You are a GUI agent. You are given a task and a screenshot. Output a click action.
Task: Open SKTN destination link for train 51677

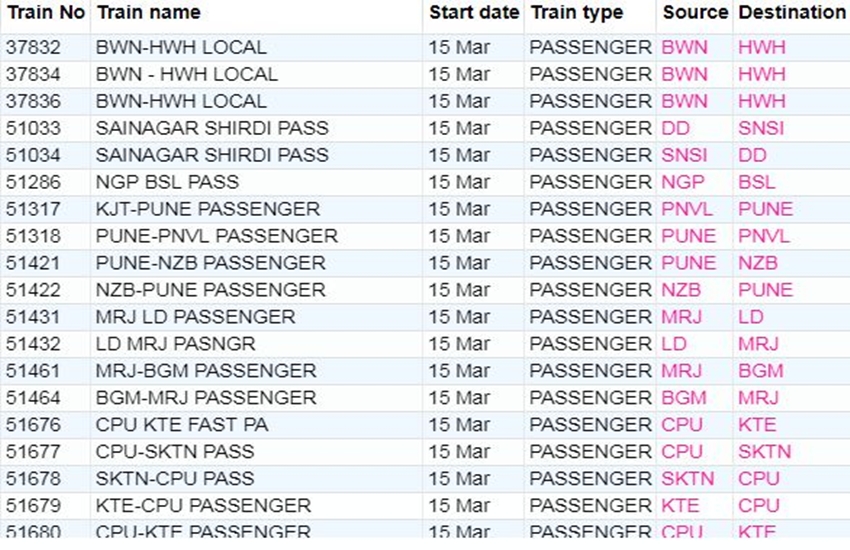click(765, 451)
